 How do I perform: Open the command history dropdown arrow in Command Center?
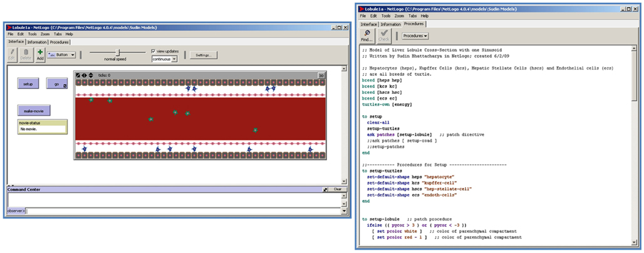point(344,211)
